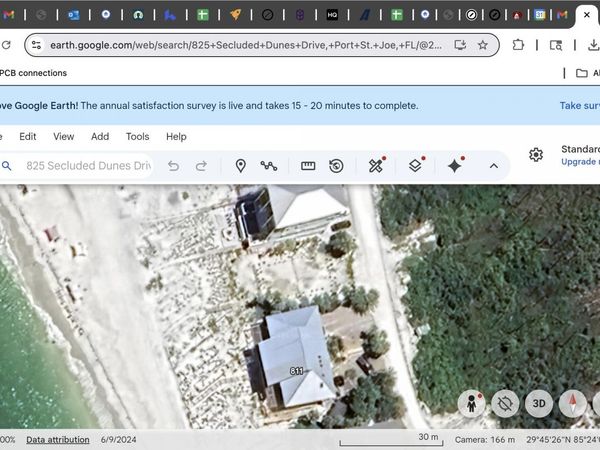
Task: Open browser downloads
Action: (x=593, y=45)
